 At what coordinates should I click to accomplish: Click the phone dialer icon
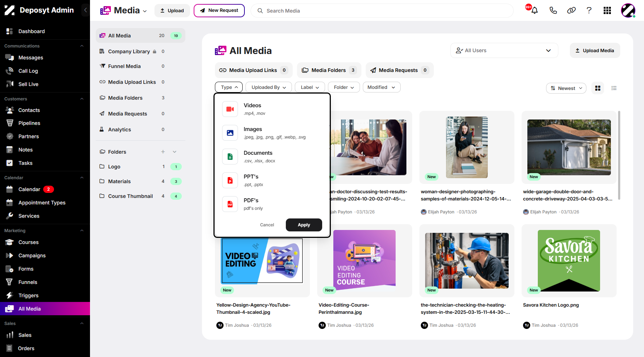pos(553,10)
